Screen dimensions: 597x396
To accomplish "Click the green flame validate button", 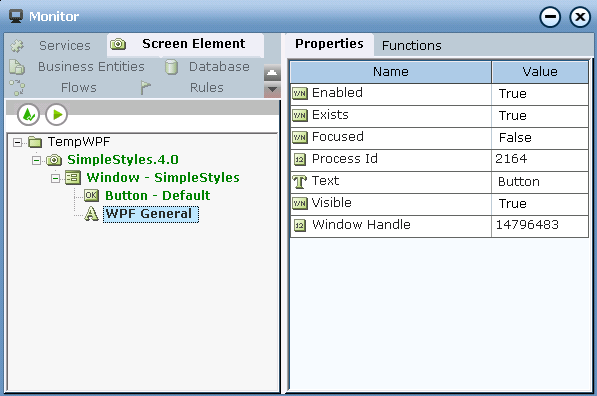I will click(28, 115).
